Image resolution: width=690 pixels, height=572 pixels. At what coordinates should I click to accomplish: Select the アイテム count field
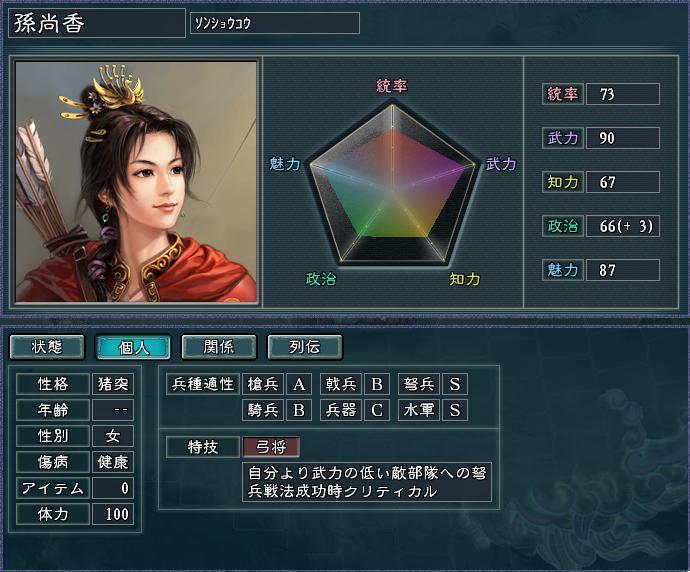tap(113, 488)
